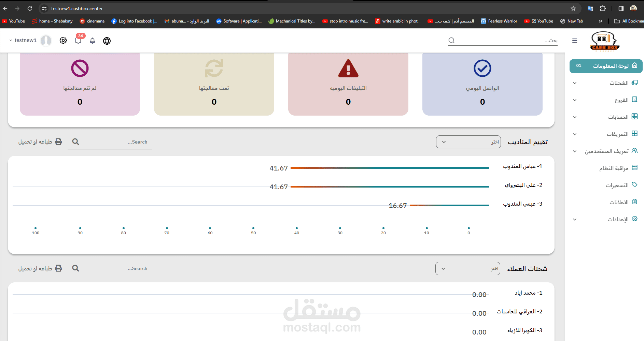Click the bar for عيسي المندوب 16.67

pos(449,205)
